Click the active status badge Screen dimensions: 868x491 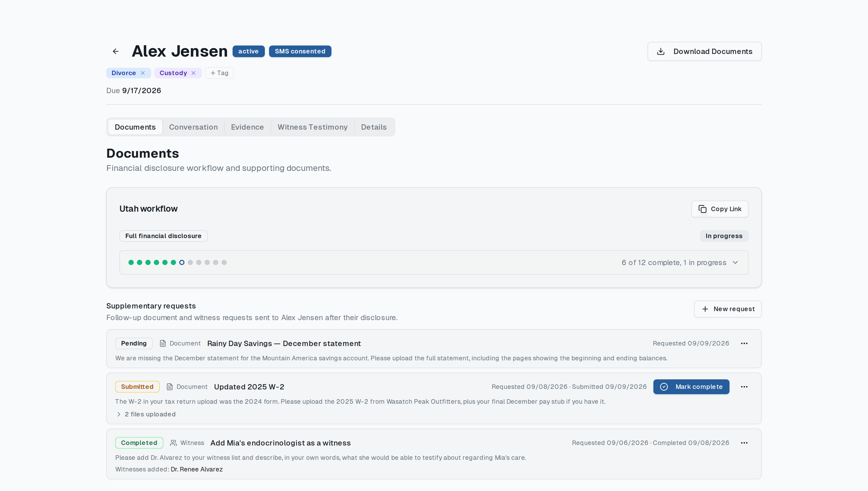point(248,51)
